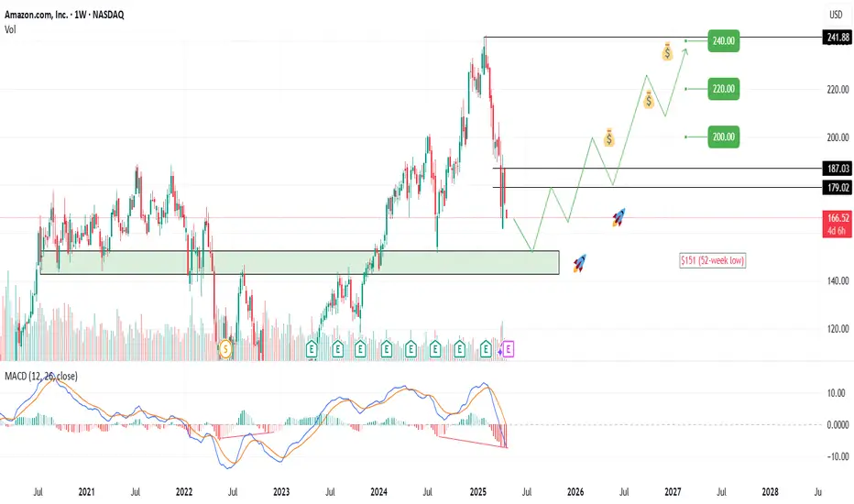The width and height of the screenshot is (854, 504).
Task: Click 2026 on the time axis
Action: tap(575, 492)
